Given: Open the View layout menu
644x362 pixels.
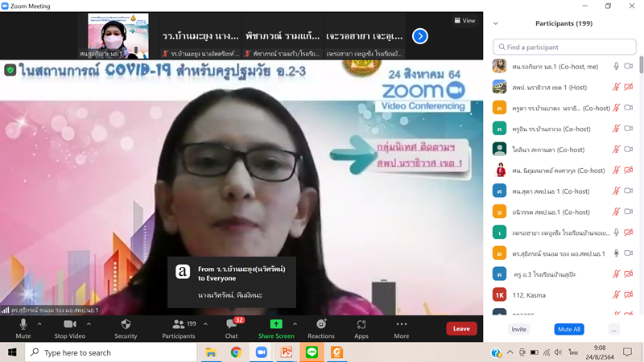Looking at the screenshot, I should pyautogui.click(x=464, y=21).
